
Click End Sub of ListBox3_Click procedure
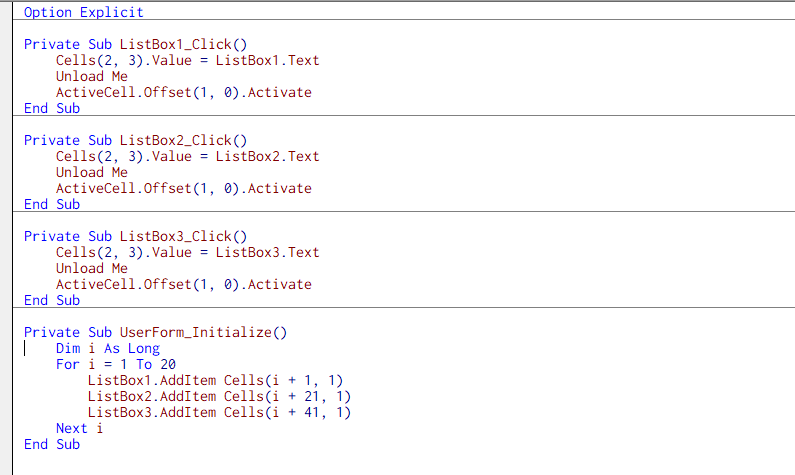[51, 301]
